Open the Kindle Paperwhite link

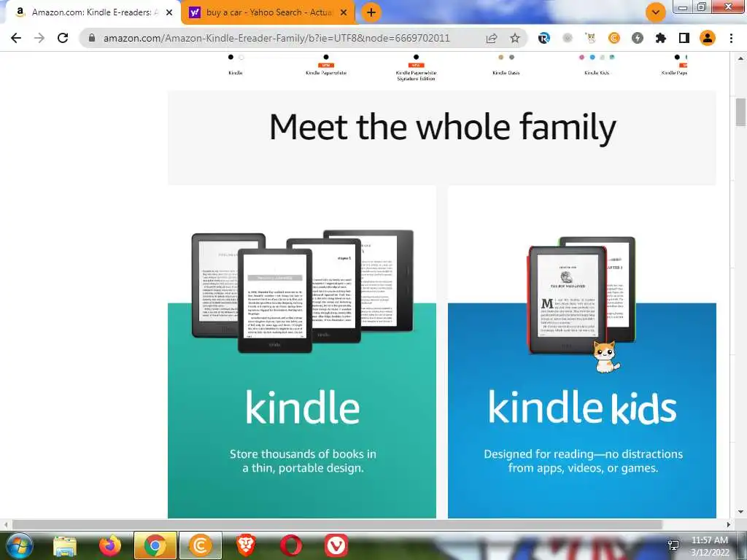[x=326, y=73]
